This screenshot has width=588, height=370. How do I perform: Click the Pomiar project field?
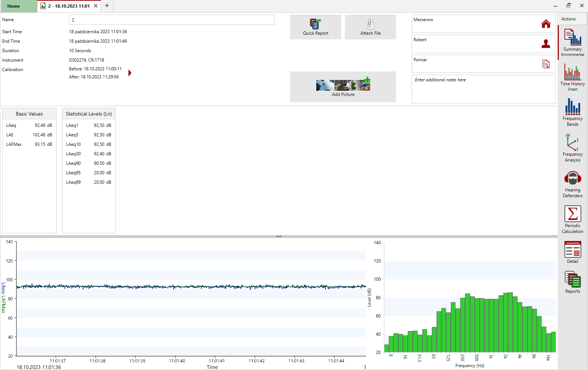click(484, 64)
